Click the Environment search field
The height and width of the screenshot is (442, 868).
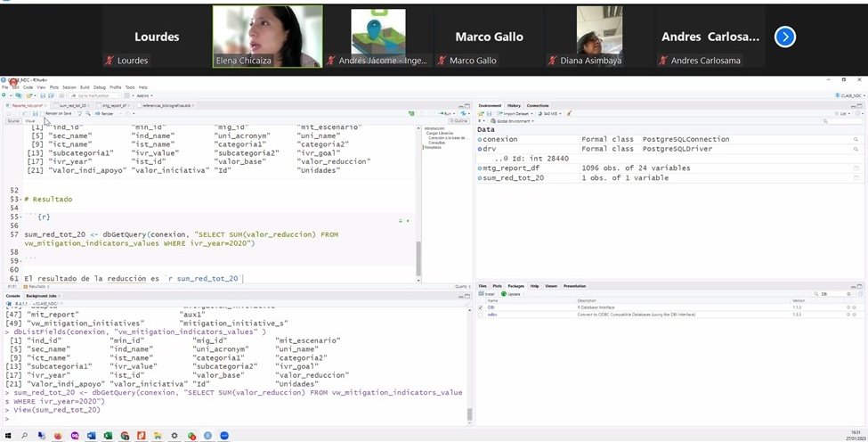coord(841,121)
